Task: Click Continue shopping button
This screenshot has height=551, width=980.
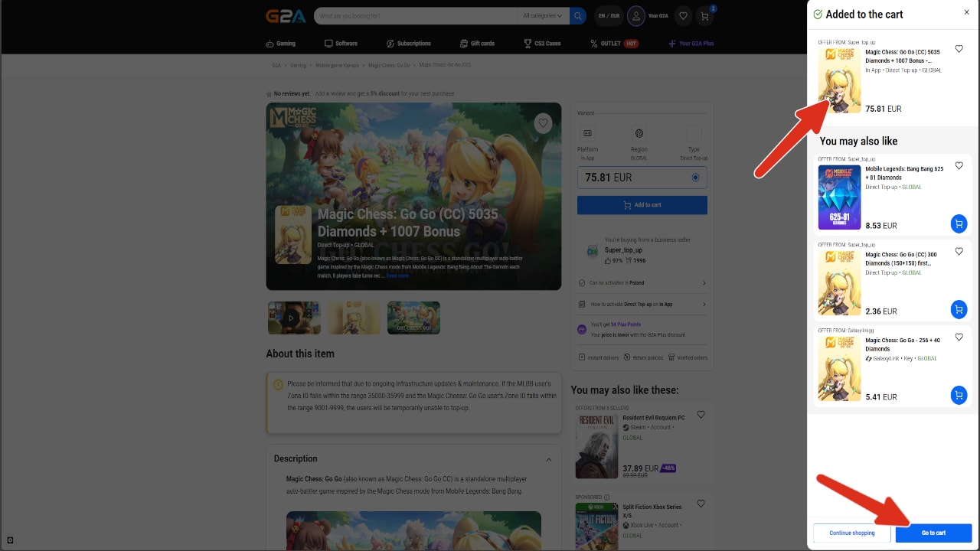Action: pos(851,533)
